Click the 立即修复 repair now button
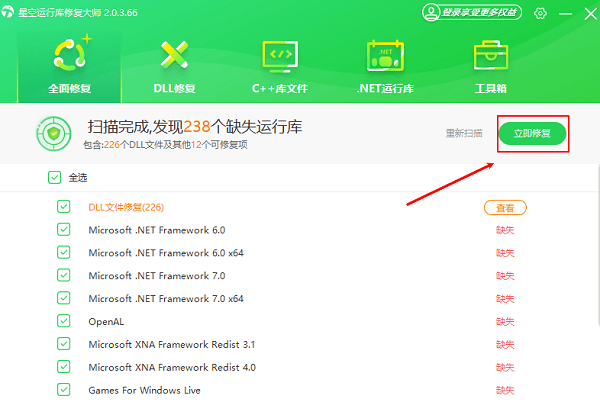The width and height of the screenshot is (600, 402). (x=532, y=133)
